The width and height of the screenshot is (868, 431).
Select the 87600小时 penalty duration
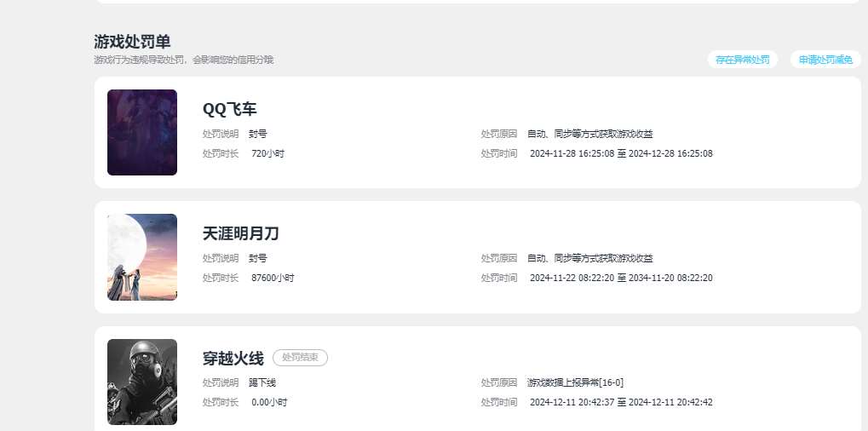click(273, 278)
